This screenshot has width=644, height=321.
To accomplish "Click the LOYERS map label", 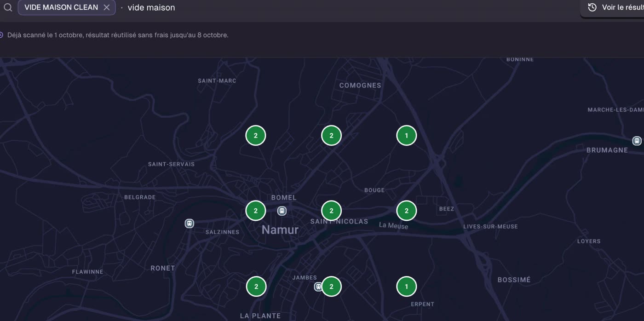I will 589,241.
